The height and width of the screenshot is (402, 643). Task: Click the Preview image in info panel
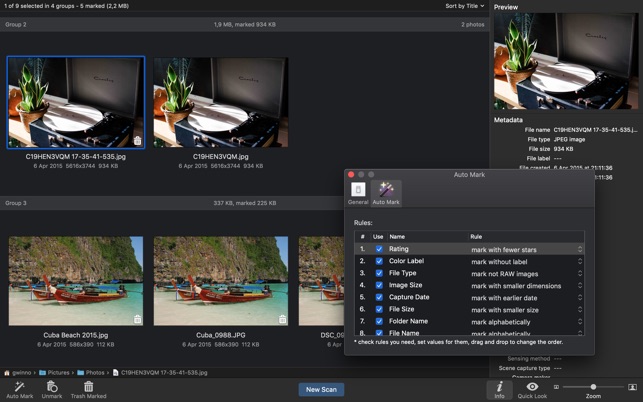coord(566,61)
